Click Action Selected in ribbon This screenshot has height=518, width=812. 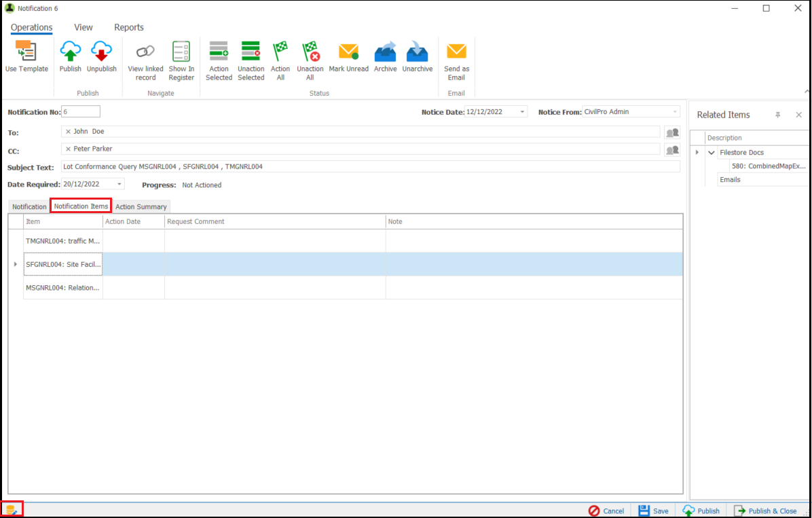click(x=219, y=61)
